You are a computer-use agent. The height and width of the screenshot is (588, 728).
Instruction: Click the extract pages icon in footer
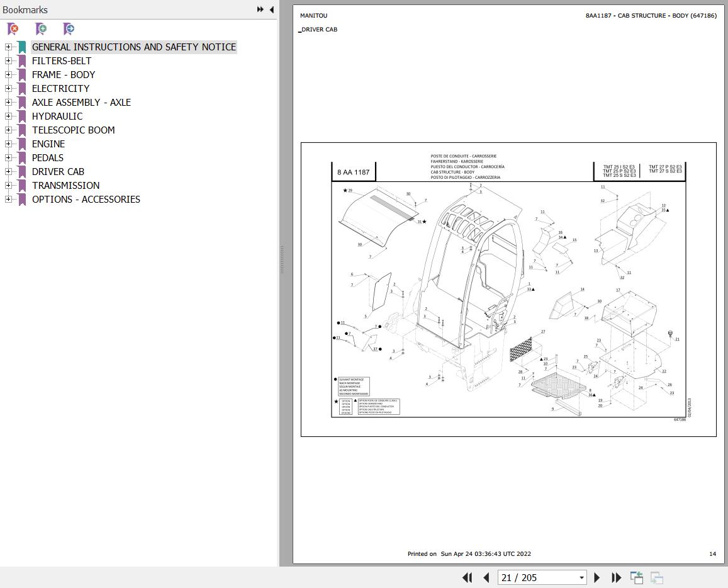(637, 577)
